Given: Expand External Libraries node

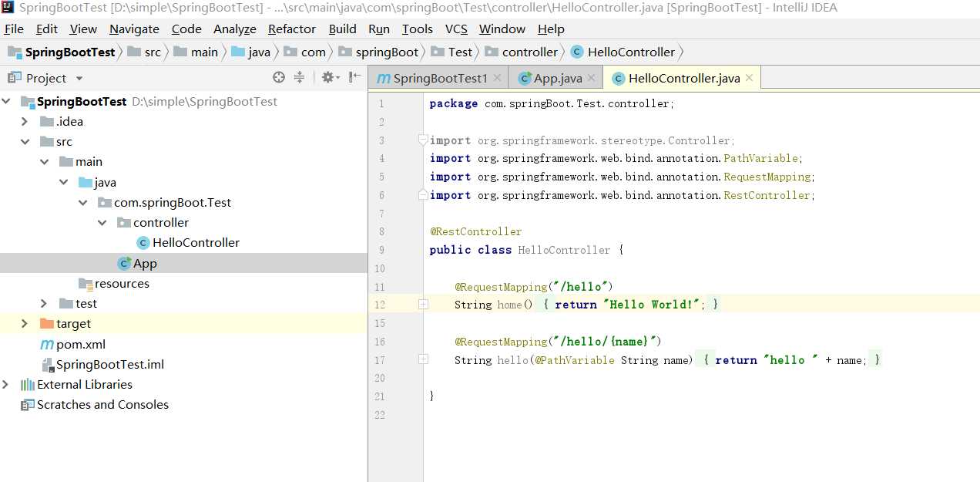Looking at the screenshot, I should point(6,385).
